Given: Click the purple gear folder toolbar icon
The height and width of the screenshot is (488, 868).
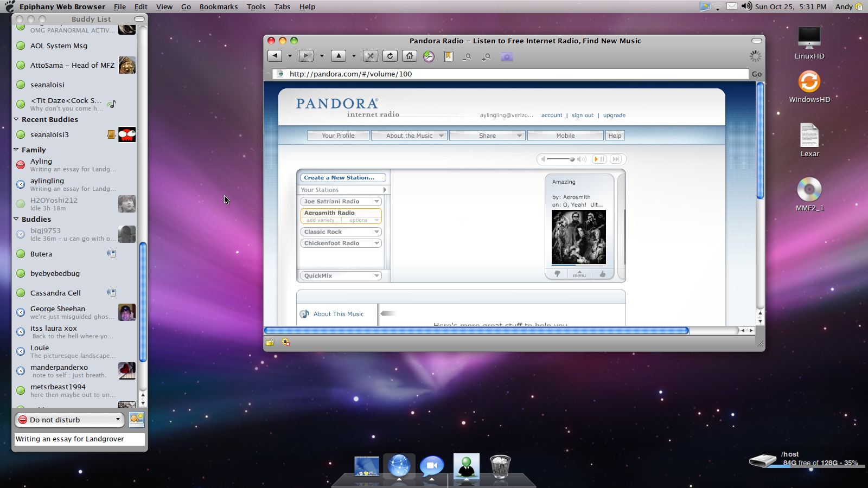Looking at the screenshot, I should [x=507, y=56].
